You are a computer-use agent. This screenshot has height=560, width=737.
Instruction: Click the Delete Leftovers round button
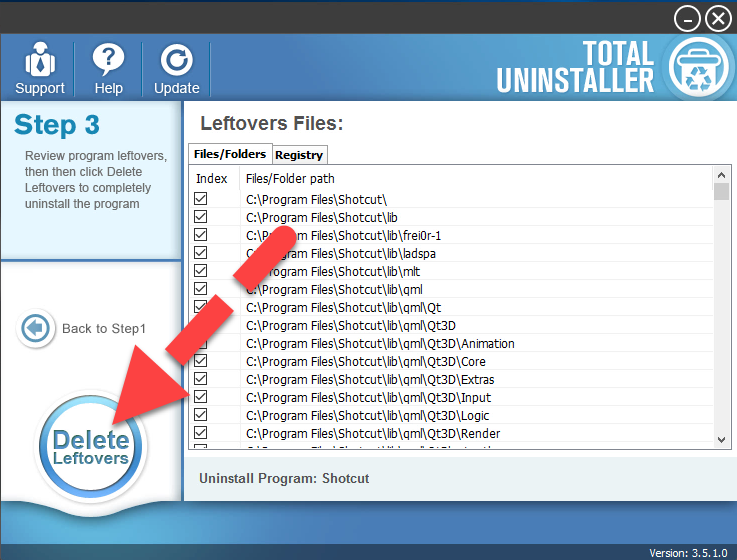tap(91, 447)
